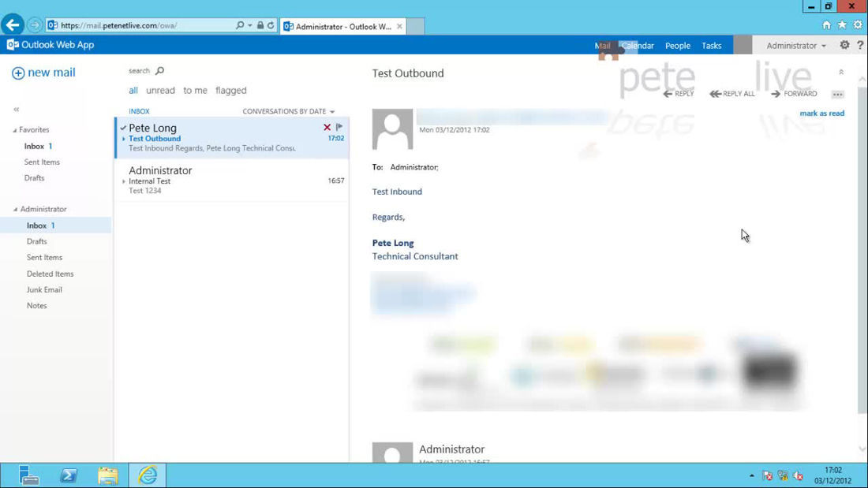This screenshot has height=488, width=868.
Task: Open the People navigation tab
Action: point(678,46)
